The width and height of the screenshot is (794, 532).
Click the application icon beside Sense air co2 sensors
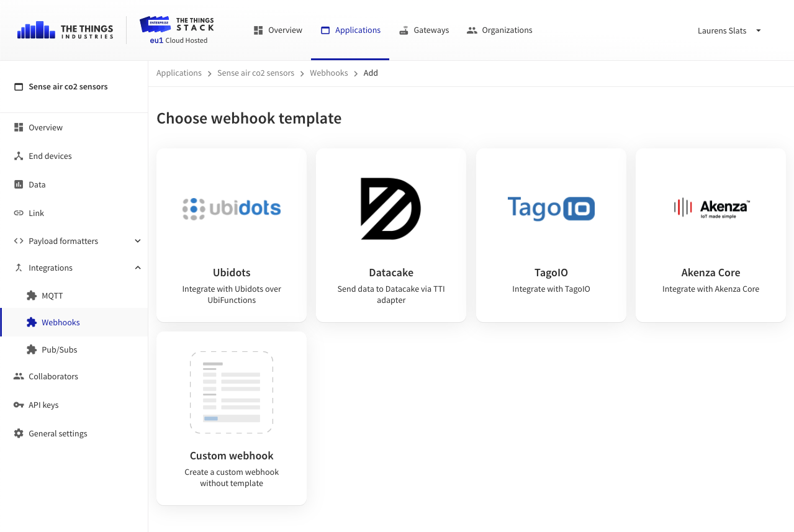(19, 87)
